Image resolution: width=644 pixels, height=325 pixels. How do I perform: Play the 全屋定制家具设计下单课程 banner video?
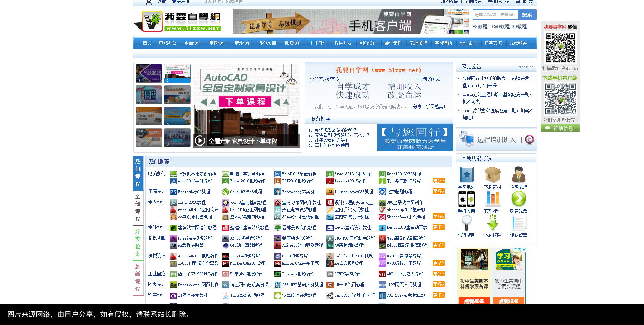click(x=200, y=141)
